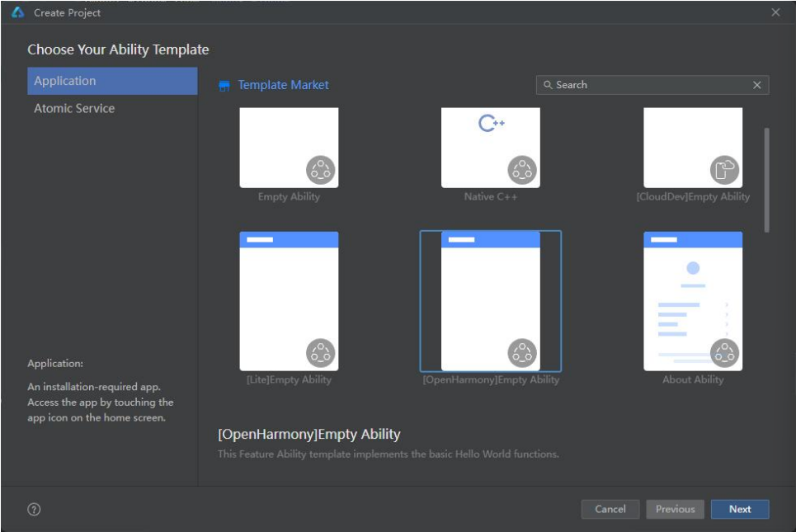Click the [CloudDev]Empty Ability caption
The width and height of the screenshot is (796, 532).
(x=693, y=197)
